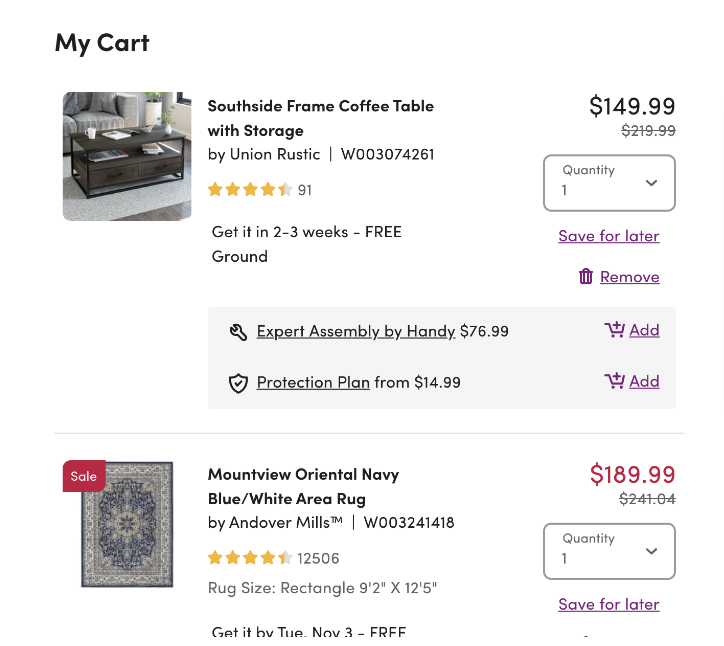Open the coffee table Quantity dropdown

tap(609, 183)
